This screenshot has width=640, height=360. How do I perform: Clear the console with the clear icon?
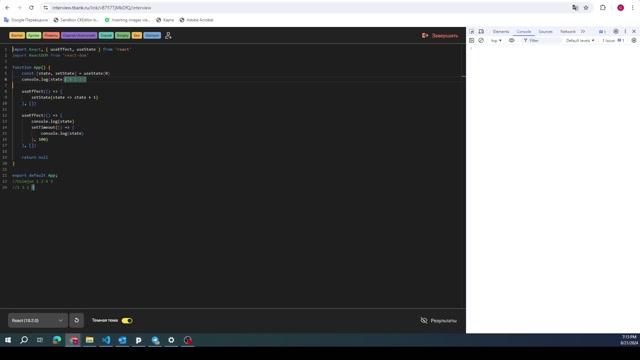click(481, 40)
